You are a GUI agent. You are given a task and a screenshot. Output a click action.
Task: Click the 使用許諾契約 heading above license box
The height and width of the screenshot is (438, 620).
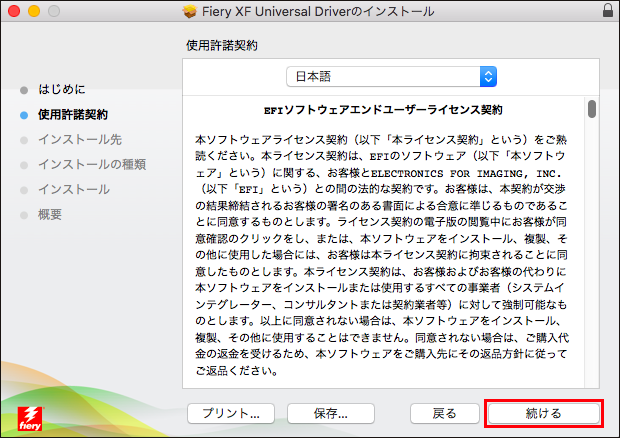click(x=222, y=45)
